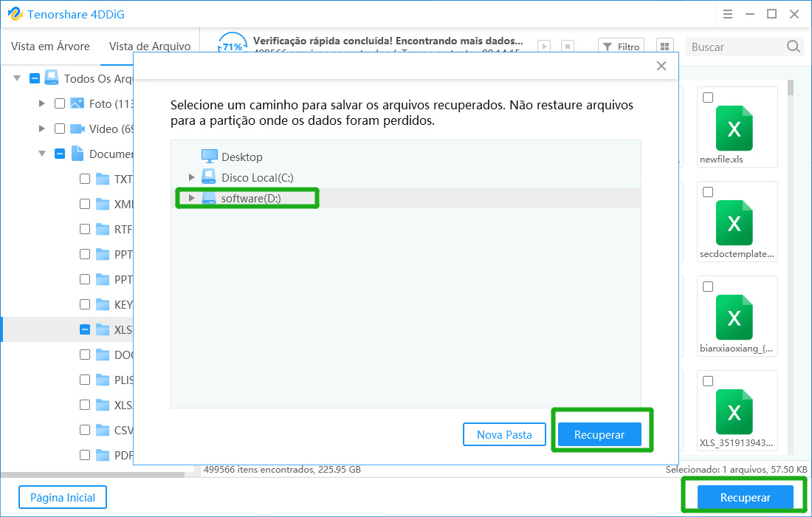Click the Documentos file icon
812x517 pixels.
click(78, 153)
